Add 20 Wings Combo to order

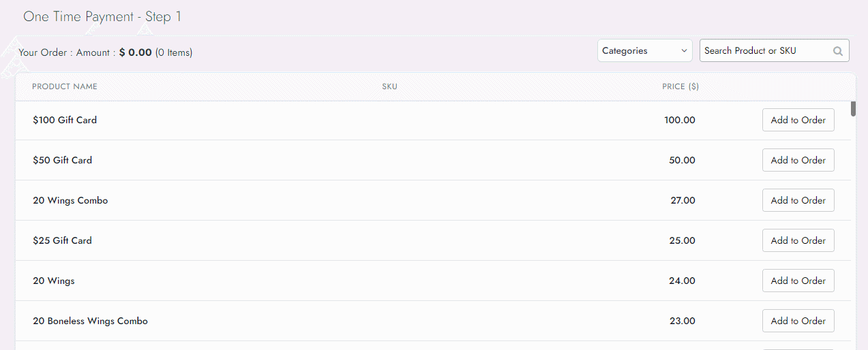798,201
